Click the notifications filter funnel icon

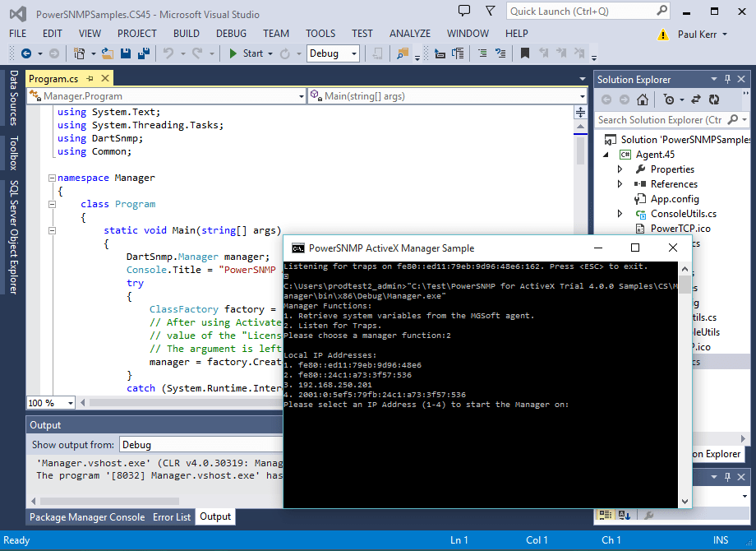(x=491, y=11)
